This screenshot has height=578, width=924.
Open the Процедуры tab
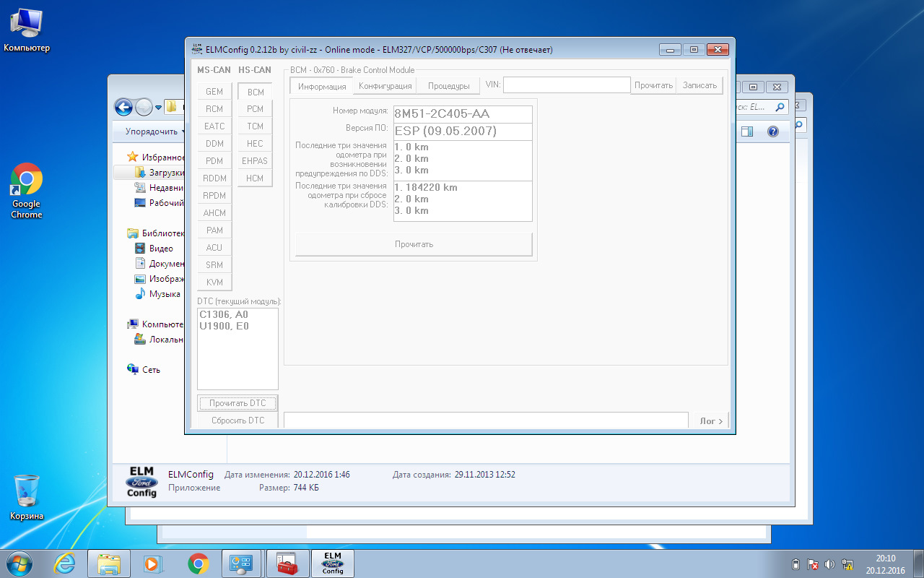448,86
